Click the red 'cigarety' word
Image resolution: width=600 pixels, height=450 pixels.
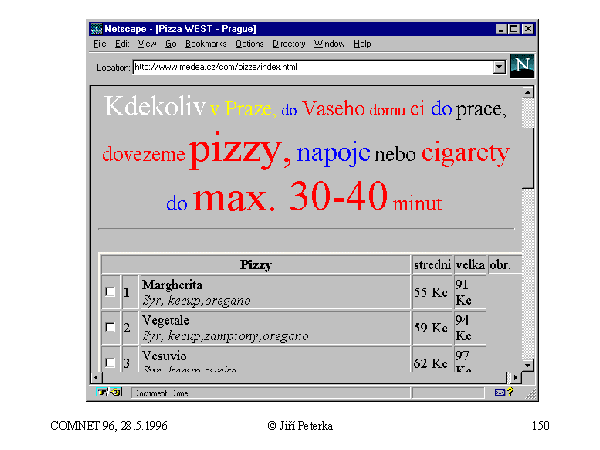pyautogui.click(x=465, y=153)
